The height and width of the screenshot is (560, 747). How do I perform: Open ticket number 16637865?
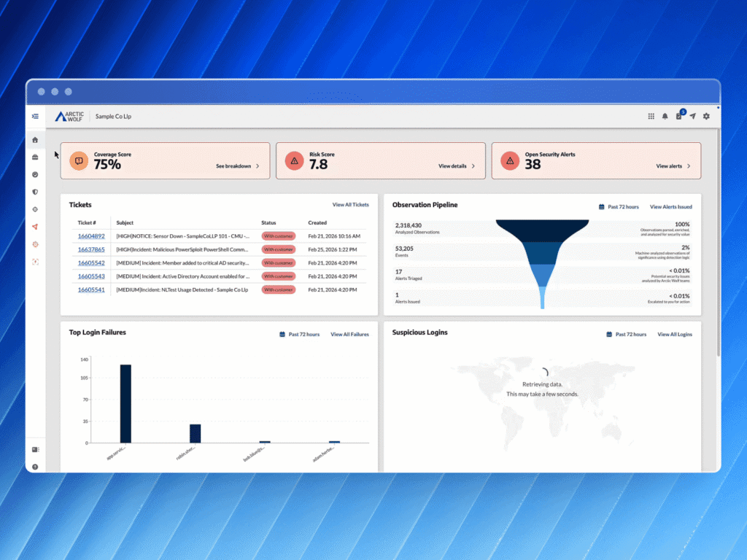91,249
